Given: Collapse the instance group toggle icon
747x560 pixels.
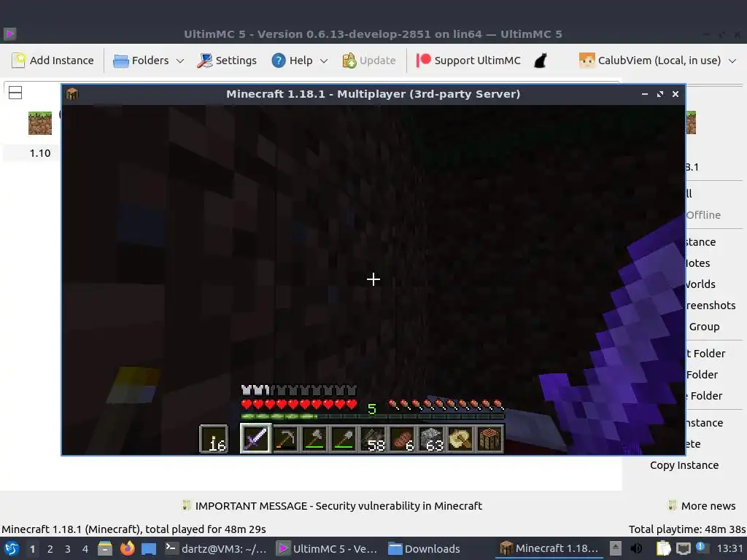Looking at the screenshot, I should [x=15, y=93].
